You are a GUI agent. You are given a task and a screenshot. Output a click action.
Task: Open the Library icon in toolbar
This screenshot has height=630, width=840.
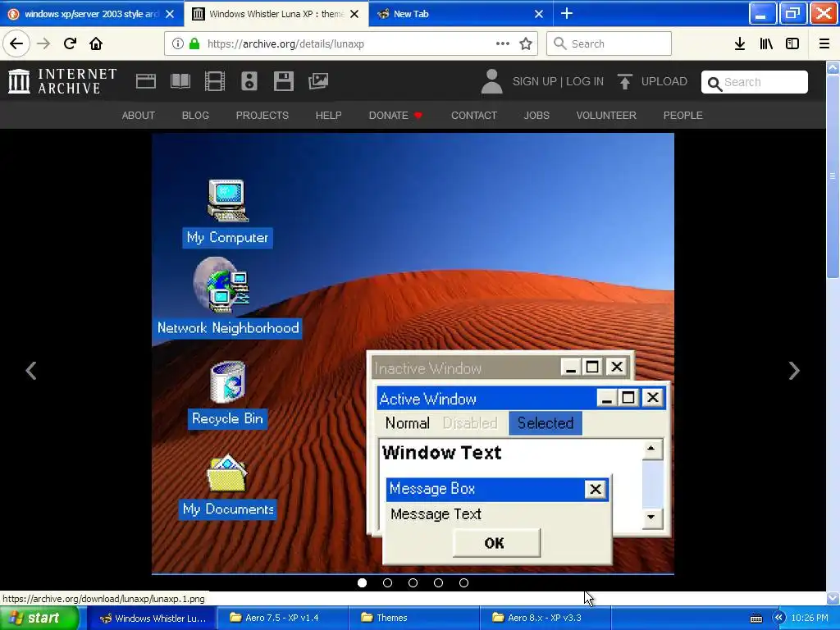(x=766, y=43)
